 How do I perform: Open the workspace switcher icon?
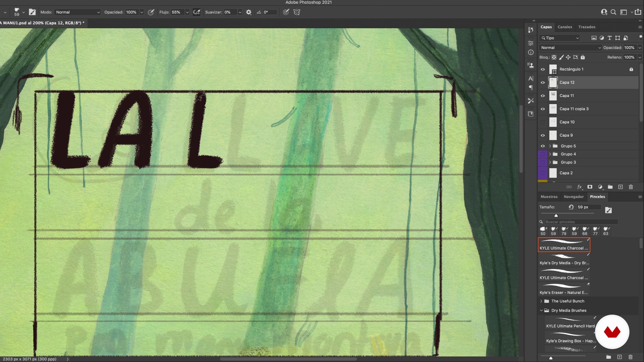coord(624,12)
